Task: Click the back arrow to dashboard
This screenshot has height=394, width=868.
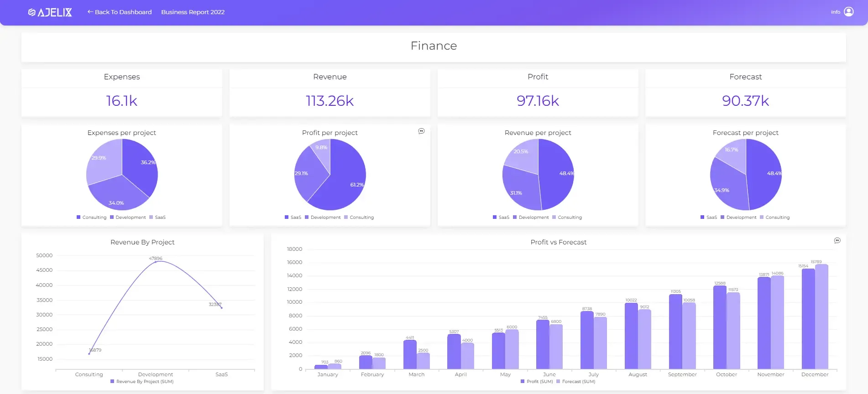Action: coord(90,12)
